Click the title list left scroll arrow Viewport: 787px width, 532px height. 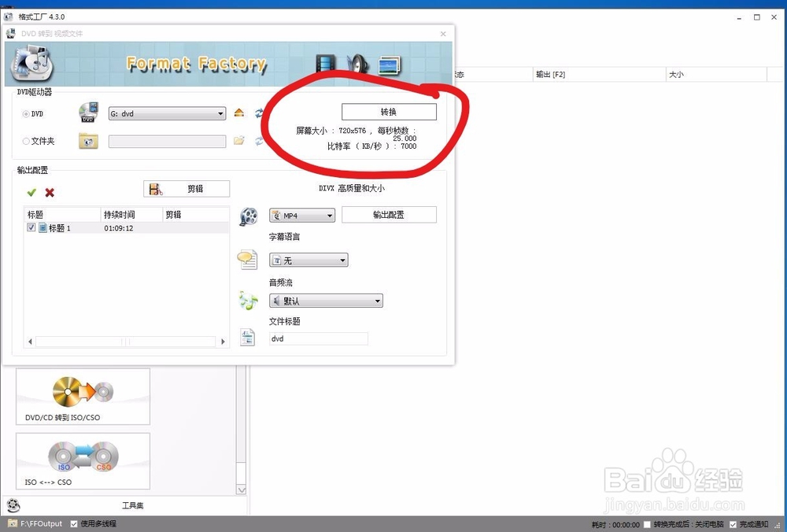point(30,342)
